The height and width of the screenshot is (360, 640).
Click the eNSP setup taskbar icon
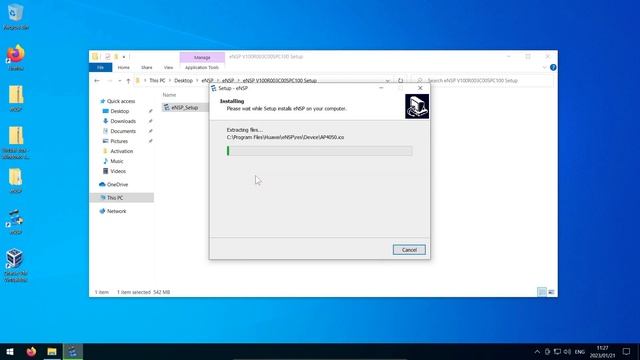(x=73, y=351)
